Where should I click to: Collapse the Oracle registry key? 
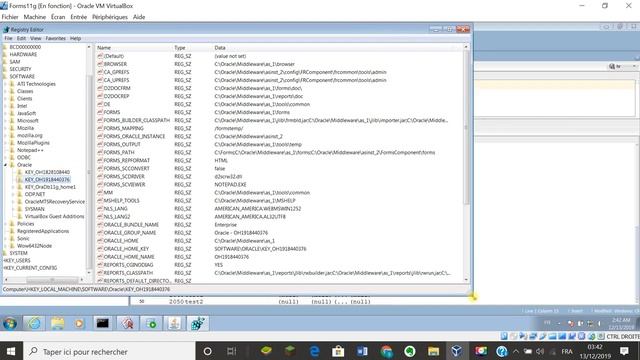tap(6, 165)
